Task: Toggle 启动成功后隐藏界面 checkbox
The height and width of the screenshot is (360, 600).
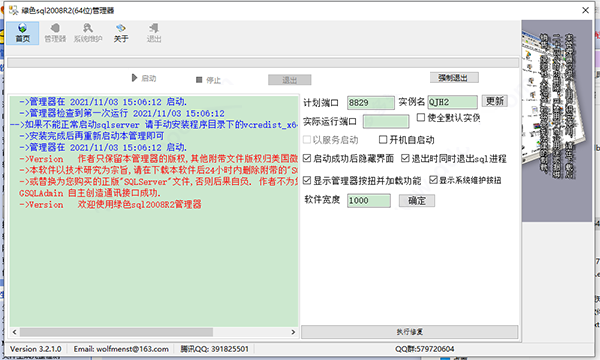Action: click(307, 158)
